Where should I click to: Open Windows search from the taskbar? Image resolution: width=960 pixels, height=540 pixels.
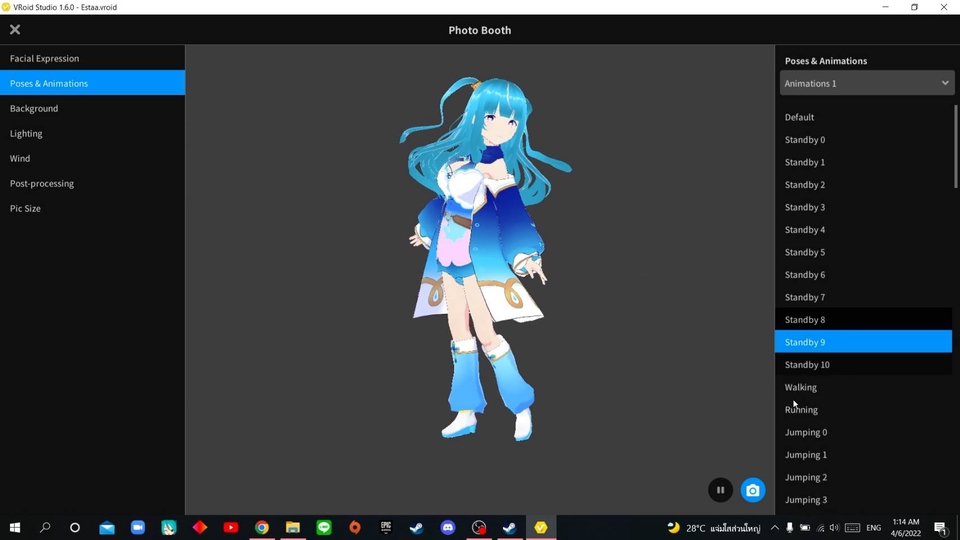pyautogui.click(x=45, y=527)
